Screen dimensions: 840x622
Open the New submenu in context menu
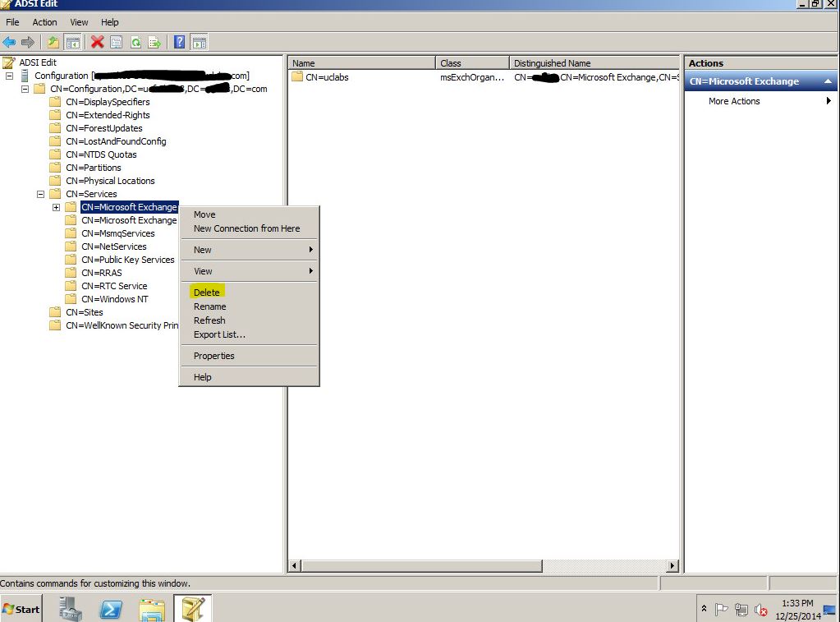click(249, 250)
